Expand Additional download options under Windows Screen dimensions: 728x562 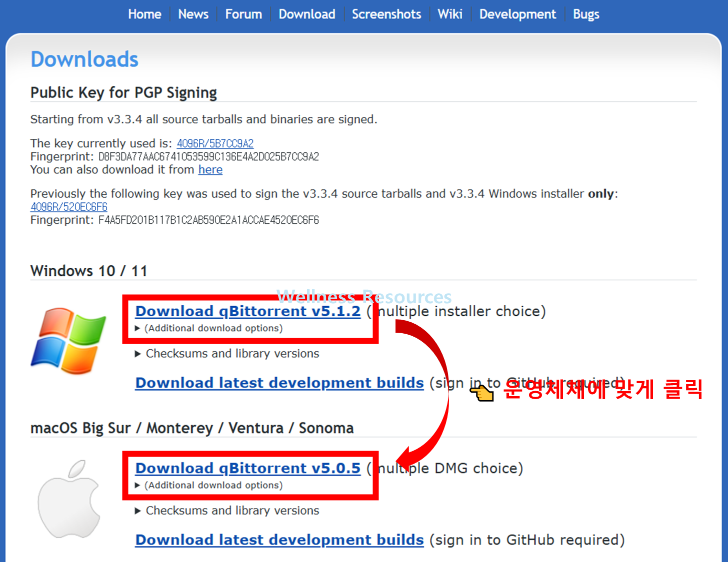[209, 328]
